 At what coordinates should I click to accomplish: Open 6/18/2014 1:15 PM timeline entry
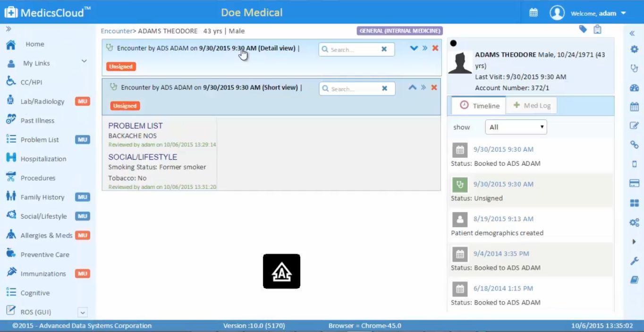[x=503, y=288]
